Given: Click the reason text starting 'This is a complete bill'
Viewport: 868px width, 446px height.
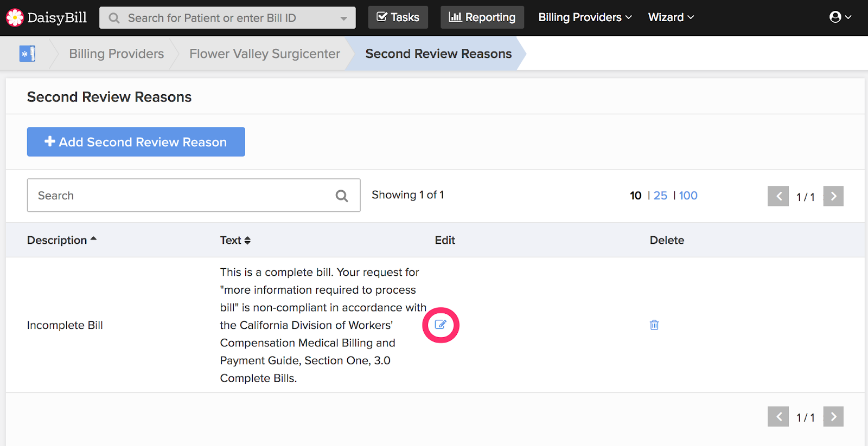Looking at the screenshot, I should (323, 325).
